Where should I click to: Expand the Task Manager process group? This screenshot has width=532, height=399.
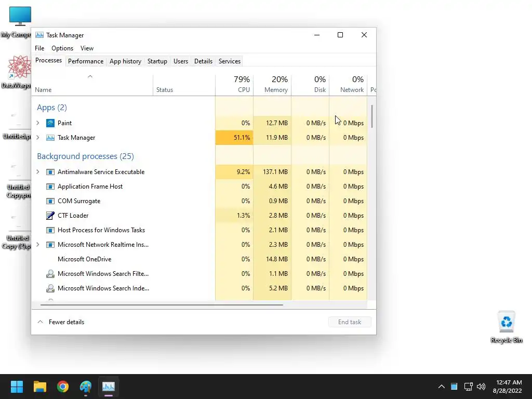38,137
